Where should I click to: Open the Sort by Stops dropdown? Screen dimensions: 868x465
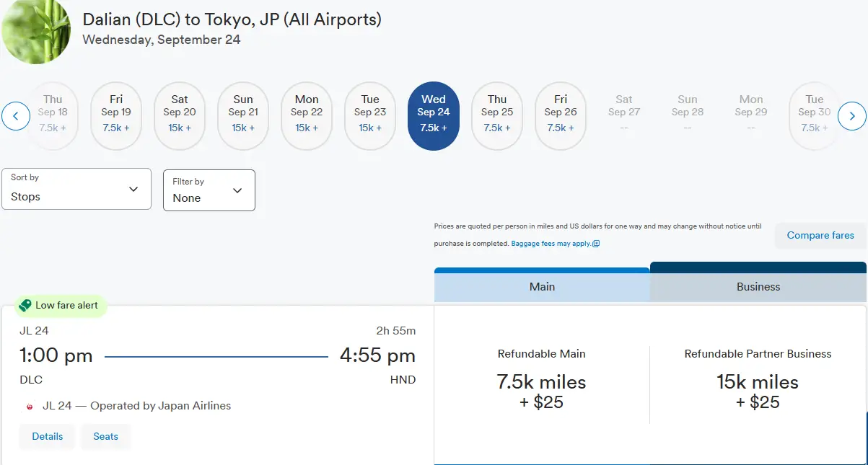pos(76,189)
